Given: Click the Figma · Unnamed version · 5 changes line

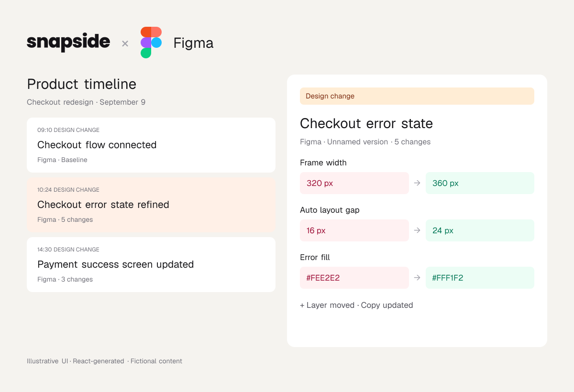Looking at the screenshot, I should [x=365, y=142].
